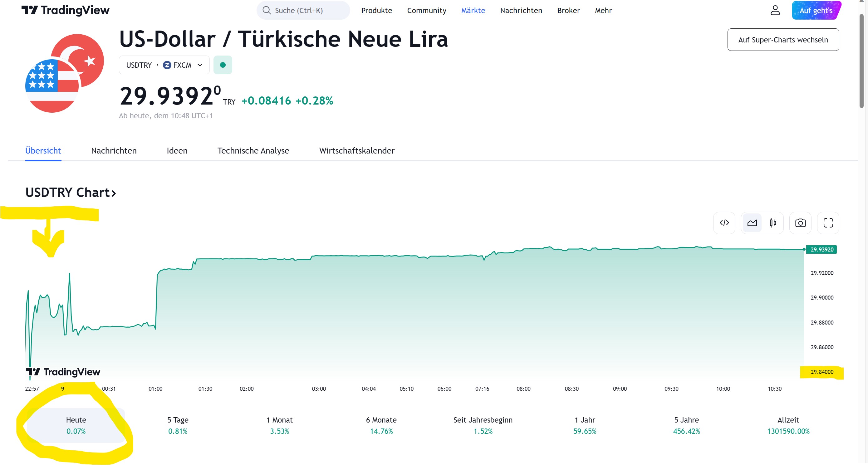Open the USDTRY Chart heading link
This screenshot has width=868, height=465.
point(71,193)
